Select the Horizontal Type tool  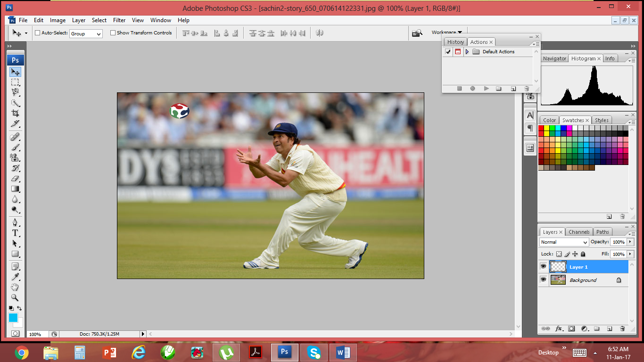(x=15, y=233)
